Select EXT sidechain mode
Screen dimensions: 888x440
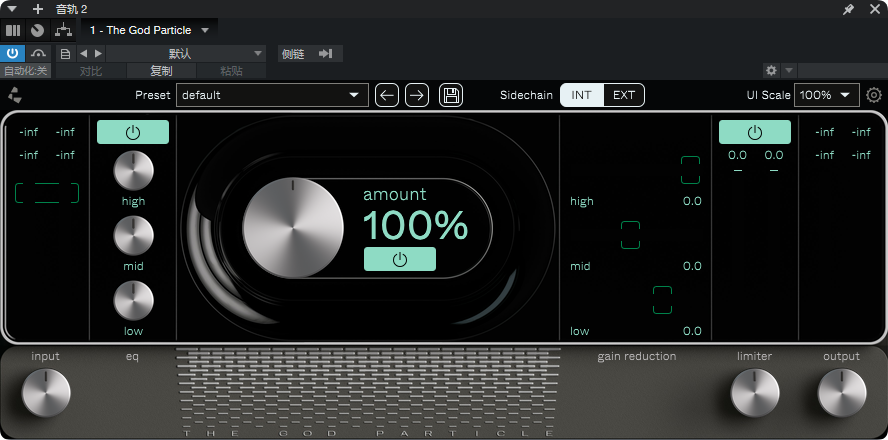coord(624,95)
